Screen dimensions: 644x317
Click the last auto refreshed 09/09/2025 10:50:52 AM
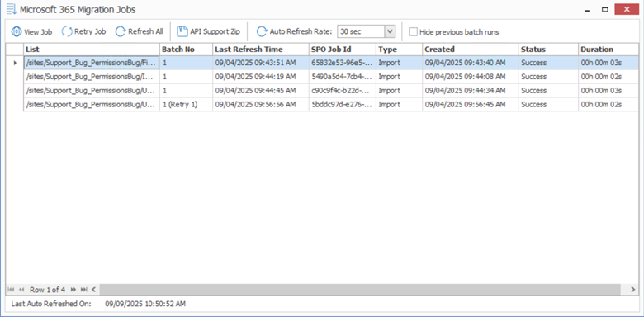(x=145, y=305)
